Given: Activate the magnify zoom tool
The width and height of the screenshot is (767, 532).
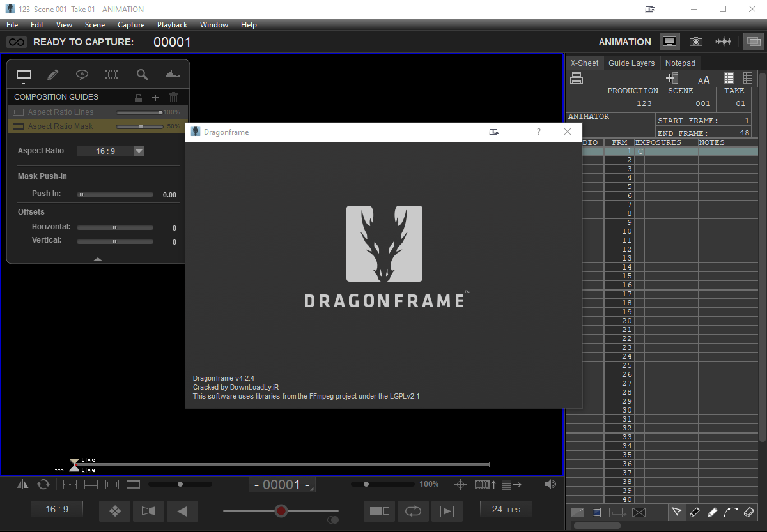Looking at the screenshot, I should point(141,74).
